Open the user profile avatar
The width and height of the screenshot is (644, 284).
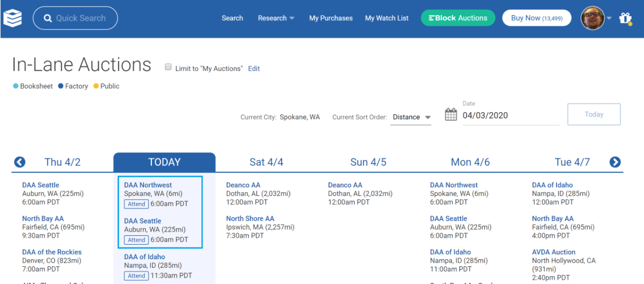[x=592, y=18]
